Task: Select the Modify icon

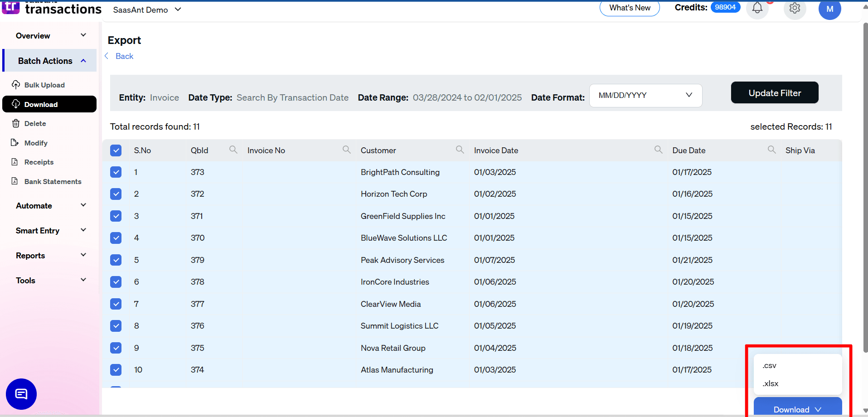Action: click(16, 142)
